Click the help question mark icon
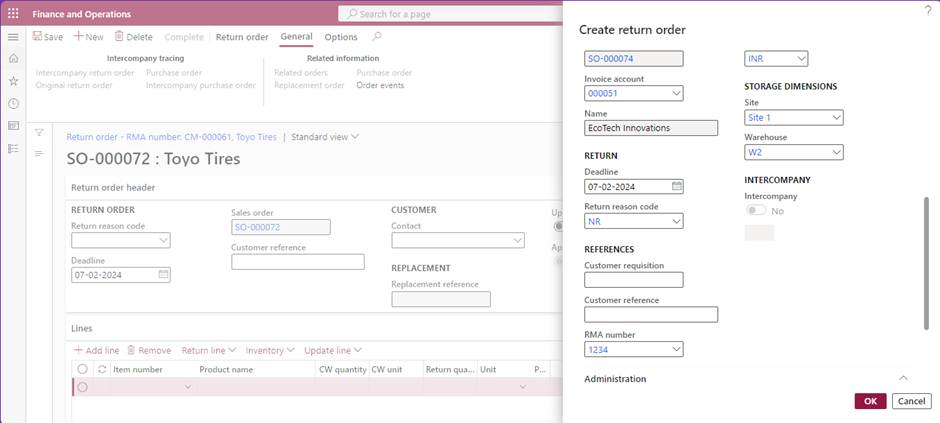The image size is (940, 423). coord(929,10)
